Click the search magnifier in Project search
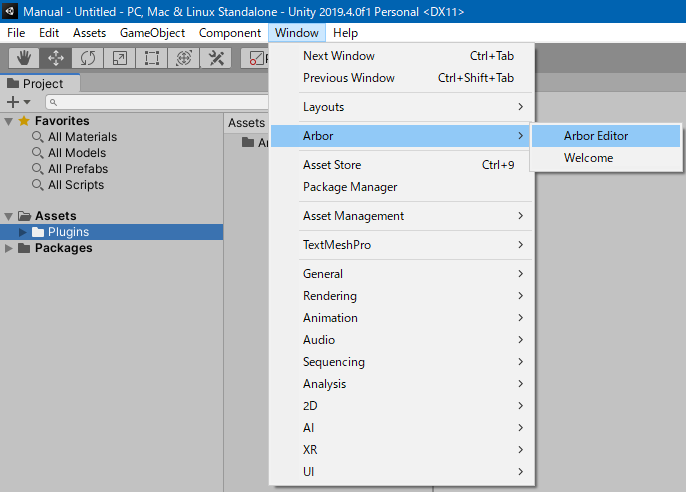This screenshot has width=686, height=492. [53, 102]
